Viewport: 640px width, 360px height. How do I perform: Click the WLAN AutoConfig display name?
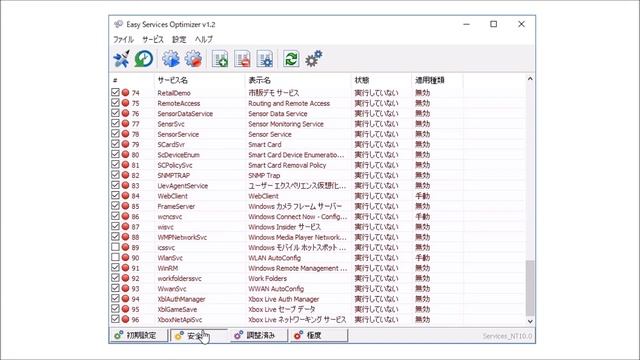(x=274, y=258)
